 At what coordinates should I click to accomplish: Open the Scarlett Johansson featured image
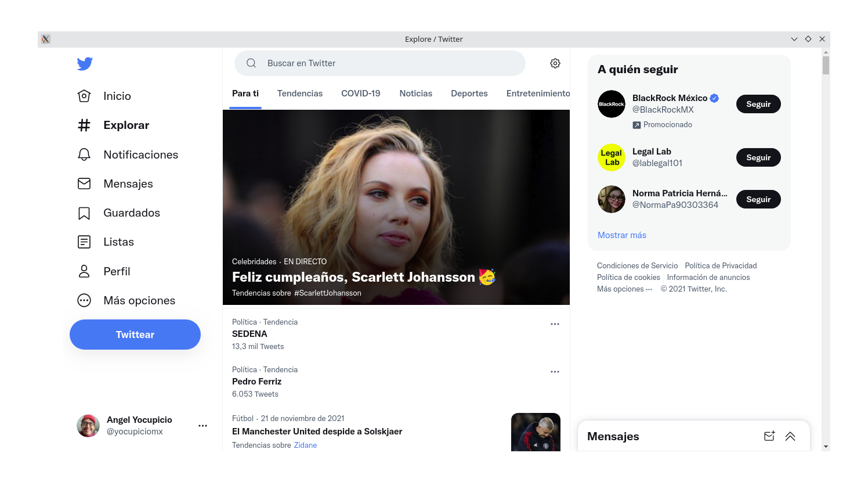396,207
